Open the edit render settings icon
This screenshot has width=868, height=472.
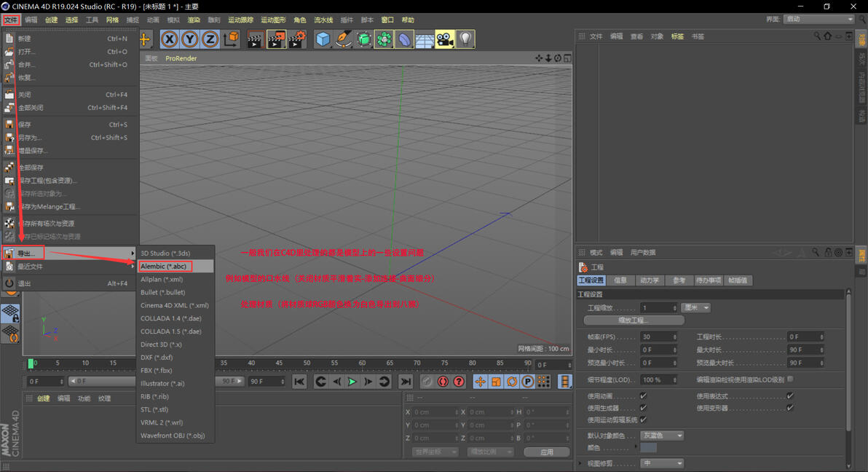[x=296, y=39]
